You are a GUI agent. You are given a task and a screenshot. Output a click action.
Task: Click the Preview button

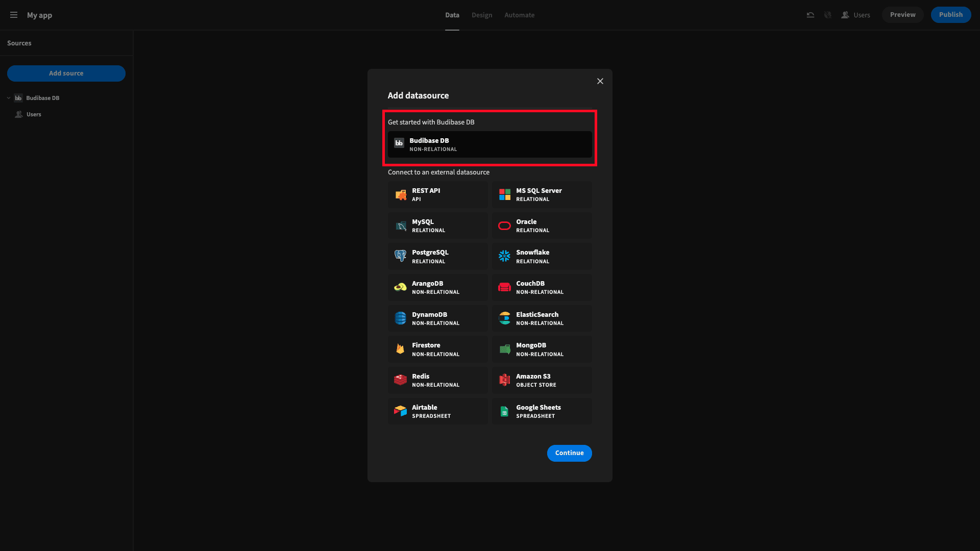coord(903,15)
